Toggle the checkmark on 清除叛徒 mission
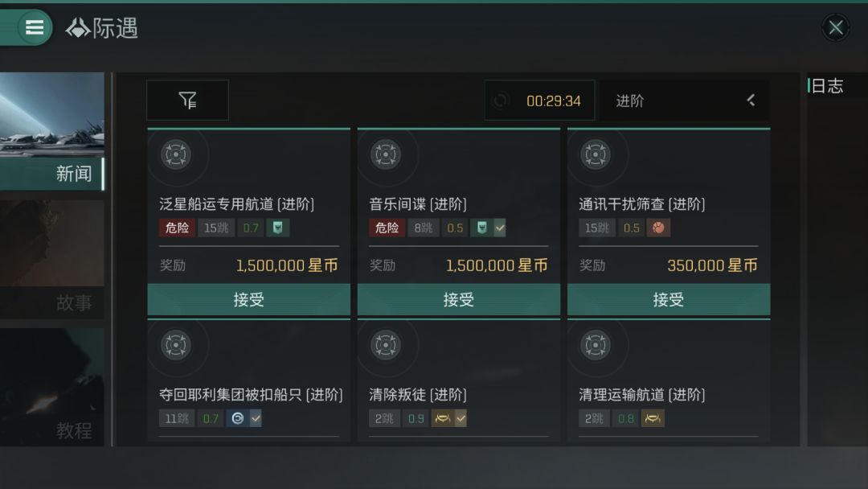Viewport: 868px width, 489px height. 461,418
